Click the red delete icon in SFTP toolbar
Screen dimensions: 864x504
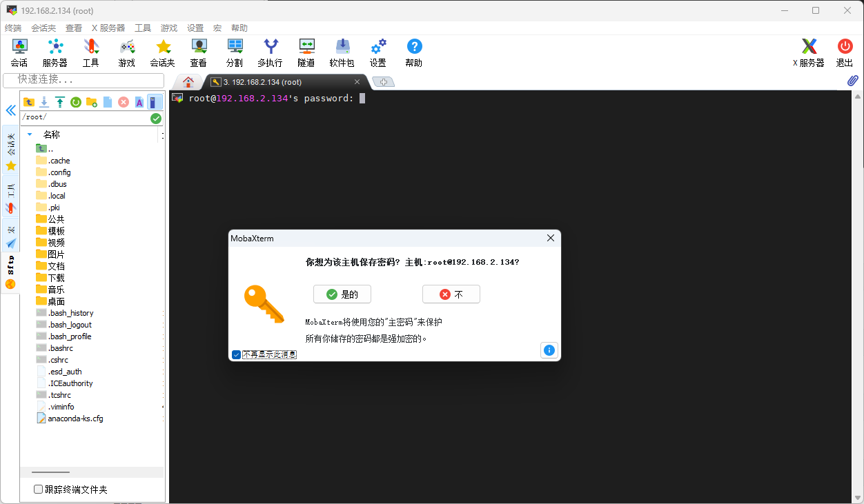coord(124,102)
